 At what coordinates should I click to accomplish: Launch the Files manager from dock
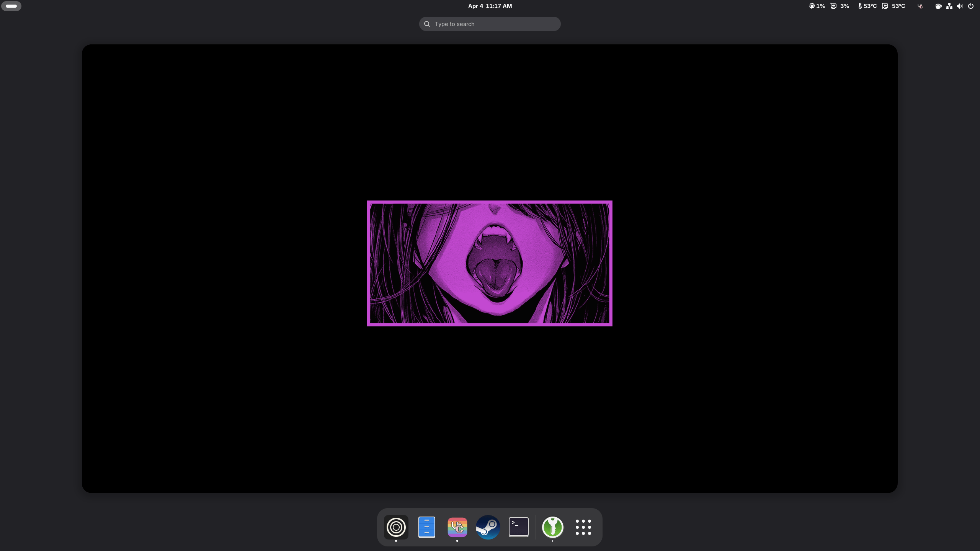(x=427, y=527)
